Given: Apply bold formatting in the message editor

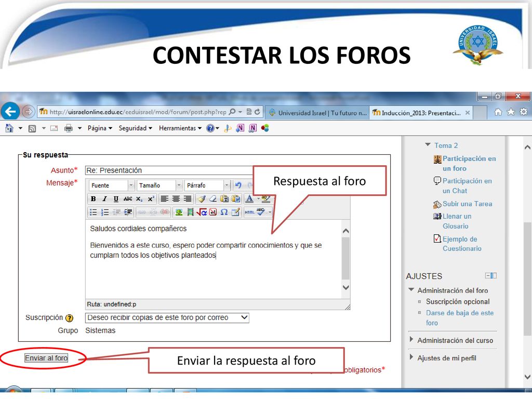Looking at the screenshot, I should (94, 199).
